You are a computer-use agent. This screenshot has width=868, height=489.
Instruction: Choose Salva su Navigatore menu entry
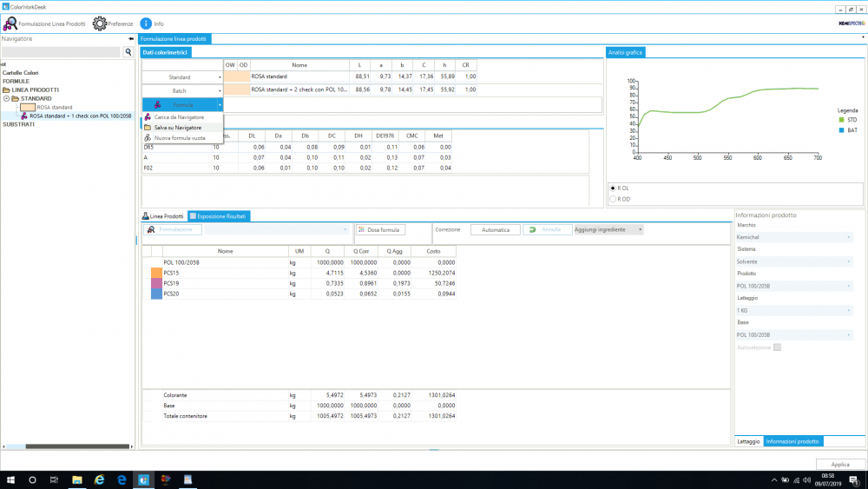coord(178,127)
